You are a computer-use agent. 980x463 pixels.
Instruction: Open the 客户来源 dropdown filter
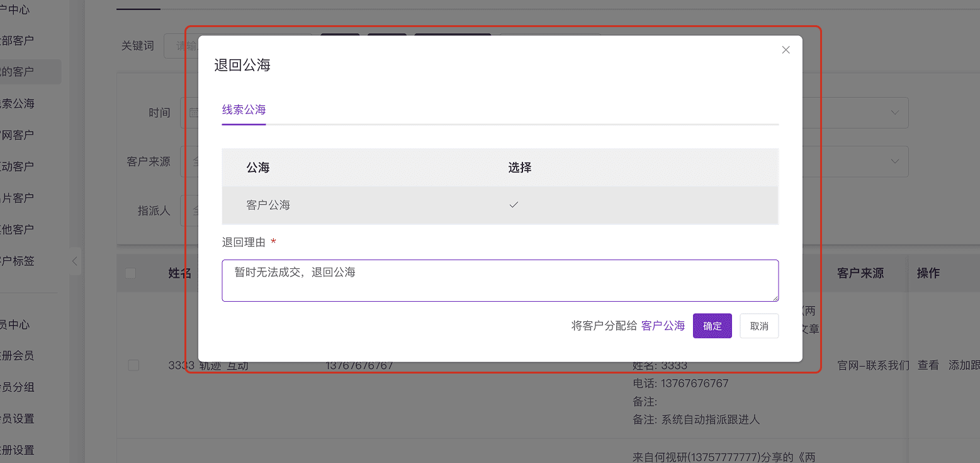[189, 161]
